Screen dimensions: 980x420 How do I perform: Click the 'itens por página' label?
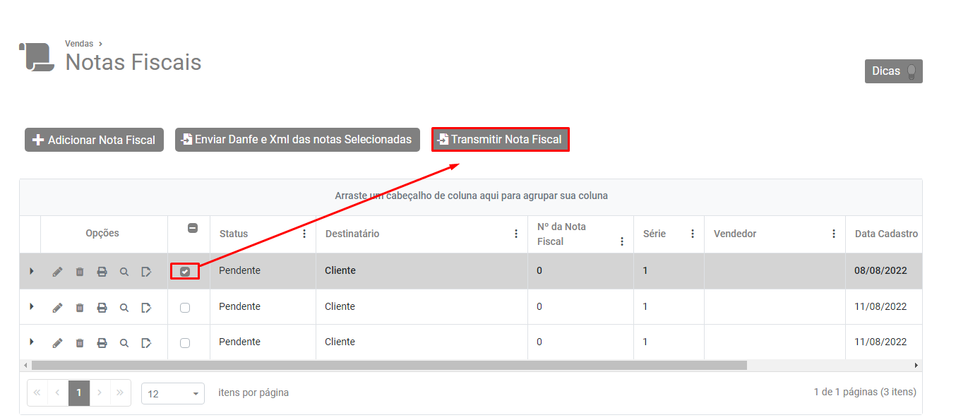pos(253,392)
